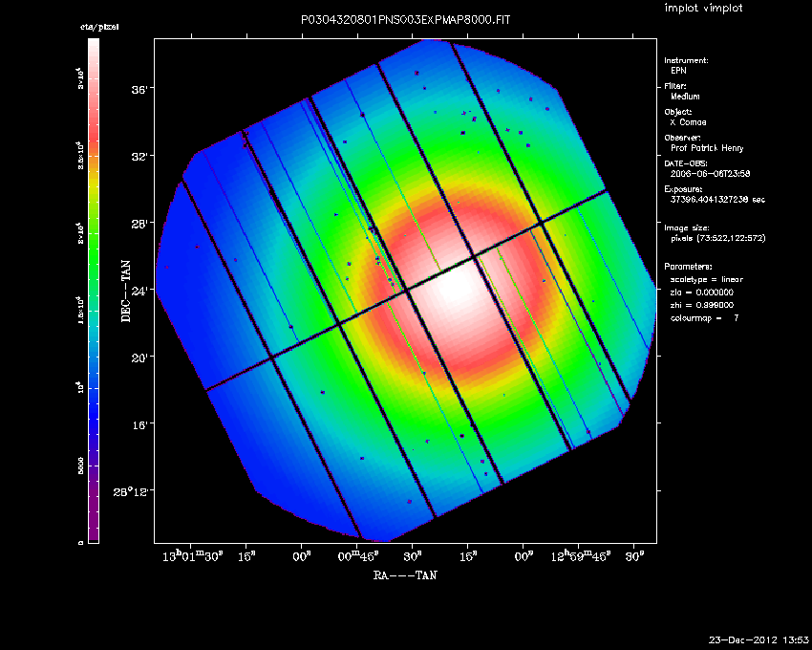Click the 'scaletype = linear' parameter
This screenshot has width=812, height=650.
[x=706, y=279]
